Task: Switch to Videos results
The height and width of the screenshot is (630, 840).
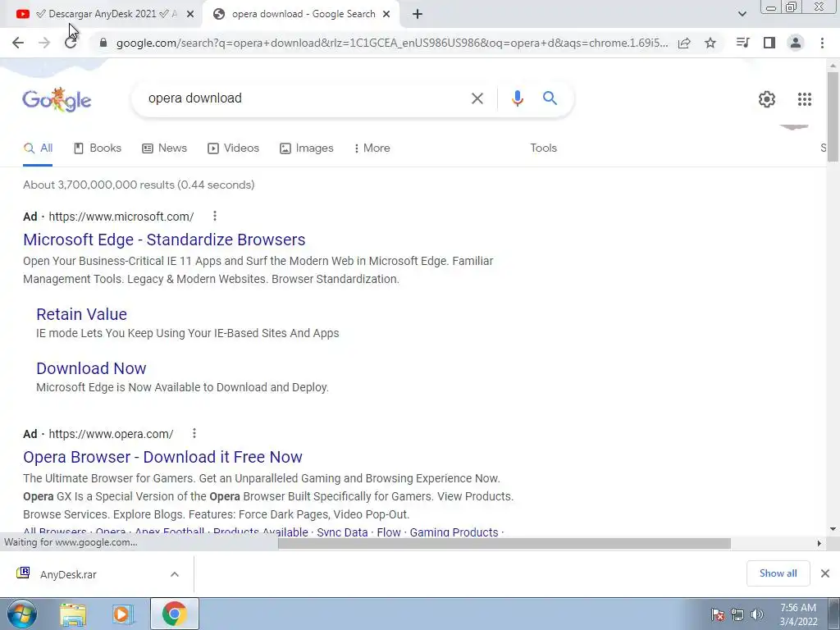Action: tap(233, 148)
